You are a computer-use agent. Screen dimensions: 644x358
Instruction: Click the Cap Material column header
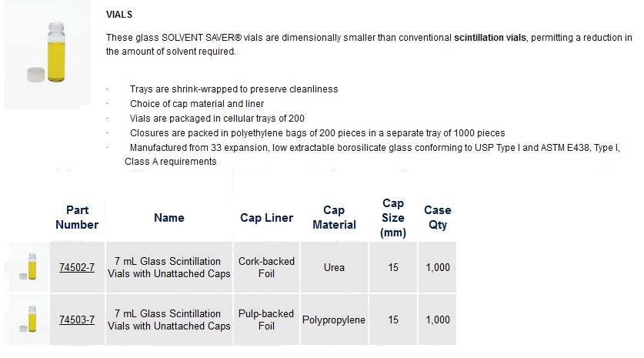(334, 217)
